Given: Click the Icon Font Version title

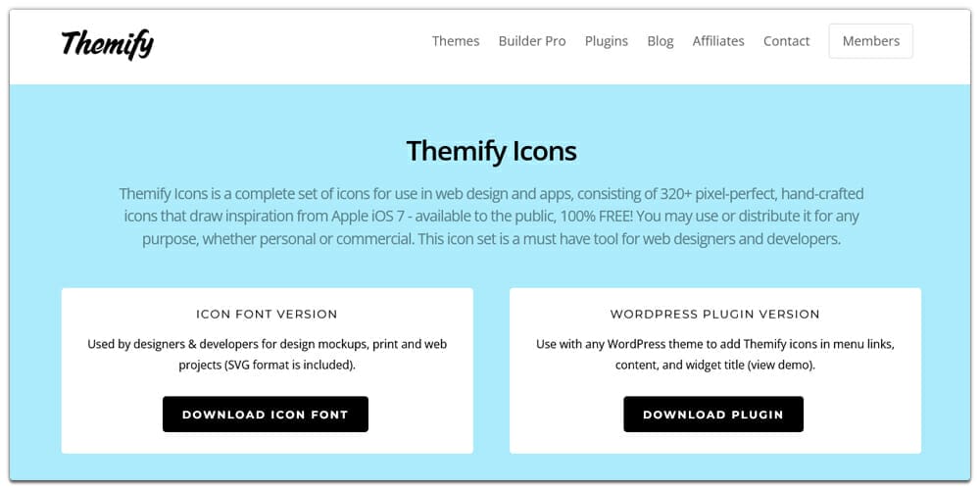Looking at the screenshot, I should pos(267,315).
